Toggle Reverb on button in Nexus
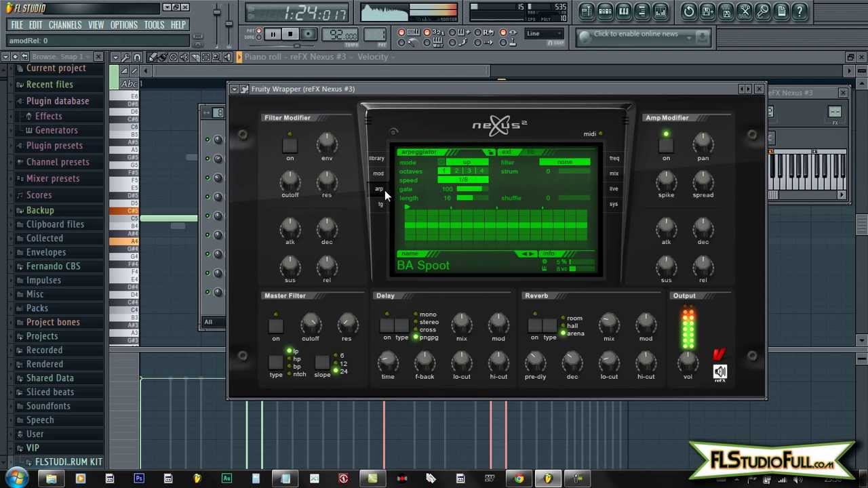868x488 pixels. pyautogui.click(x=534, y=325)
